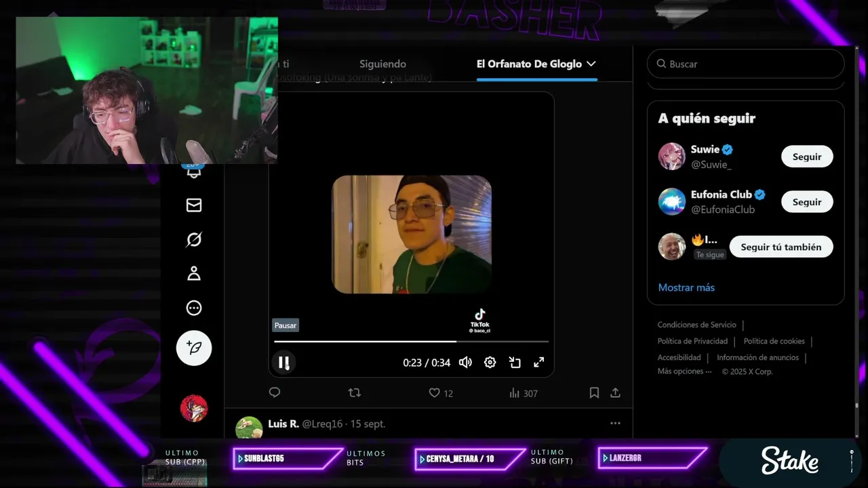Open Eufonia Club profile avatar
Image resolution: width=868 pixels, height=488 pixels.
(x=672, y=201)
